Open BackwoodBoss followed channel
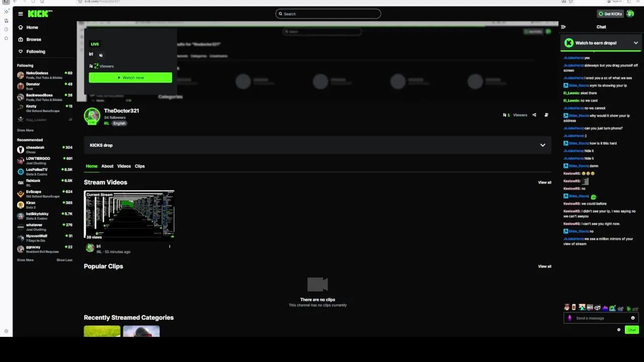Screen dimensions: 644x362 [x=45, y=97]
